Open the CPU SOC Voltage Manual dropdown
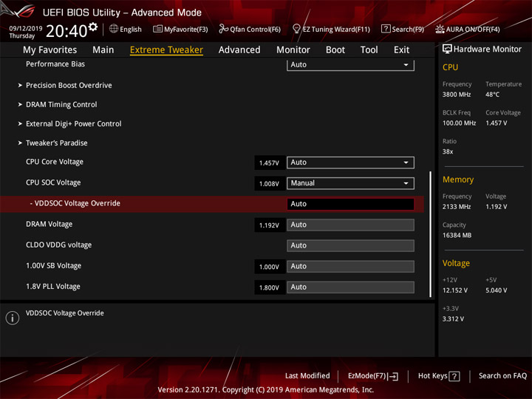The height and width of the screenshot is (399, 532). click(x=350, y=183)
